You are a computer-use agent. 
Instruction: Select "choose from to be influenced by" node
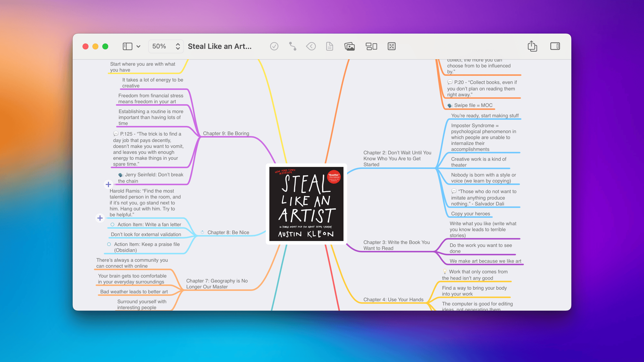[479, 66]
